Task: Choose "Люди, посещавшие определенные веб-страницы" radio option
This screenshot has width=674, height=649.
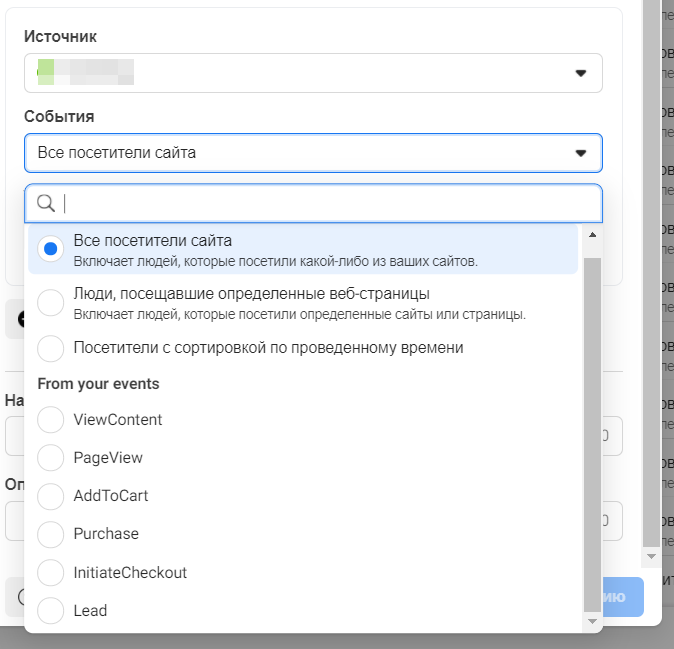Action: [x=51, y=302]
